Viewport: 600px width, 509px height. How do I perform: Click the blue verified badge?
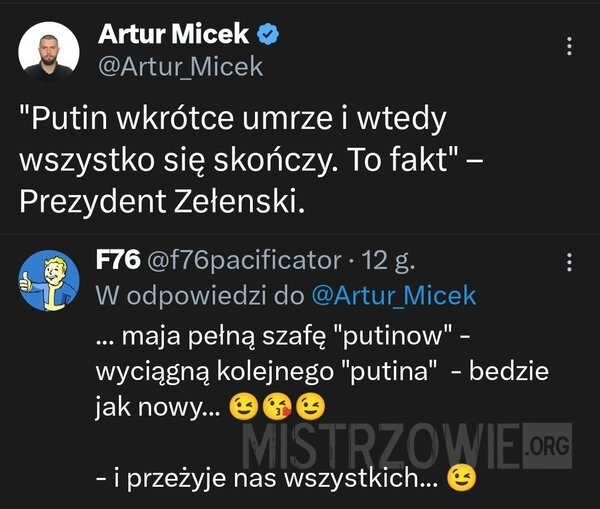click(268, 34)
